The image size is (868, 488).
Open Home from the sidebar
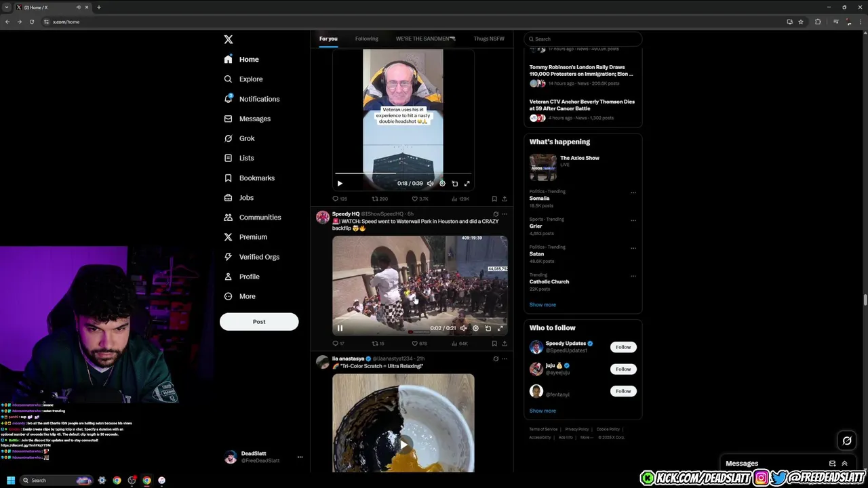click(241, 60)
